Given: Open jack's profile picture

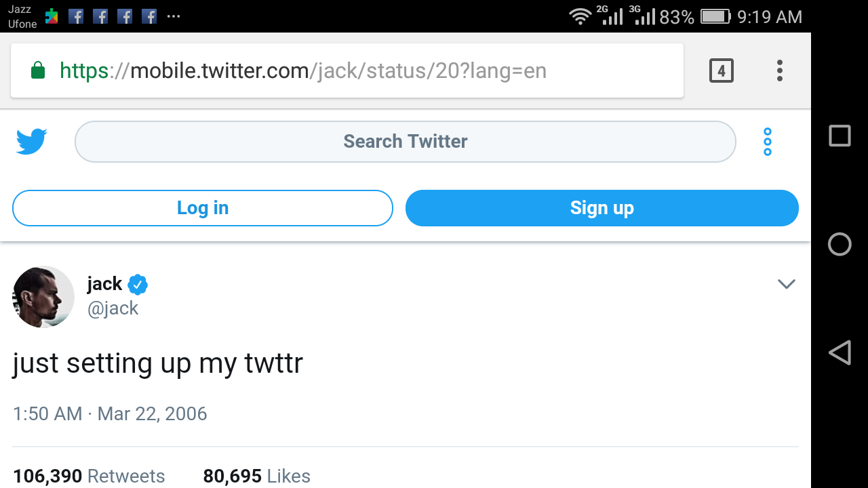Looking at the screenshot, I should 43,297.
